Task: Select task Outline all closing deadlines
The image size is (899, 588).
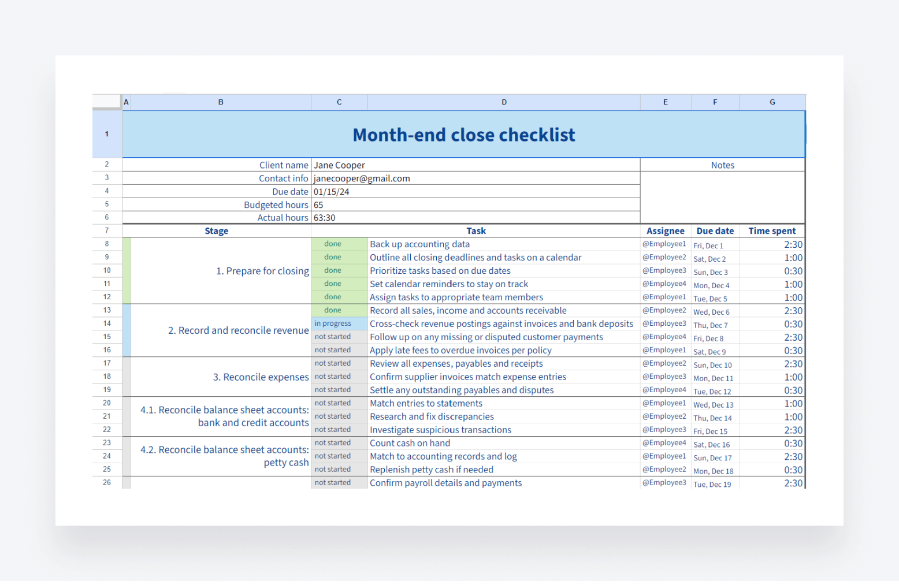Action: click(x=504, y=258)
